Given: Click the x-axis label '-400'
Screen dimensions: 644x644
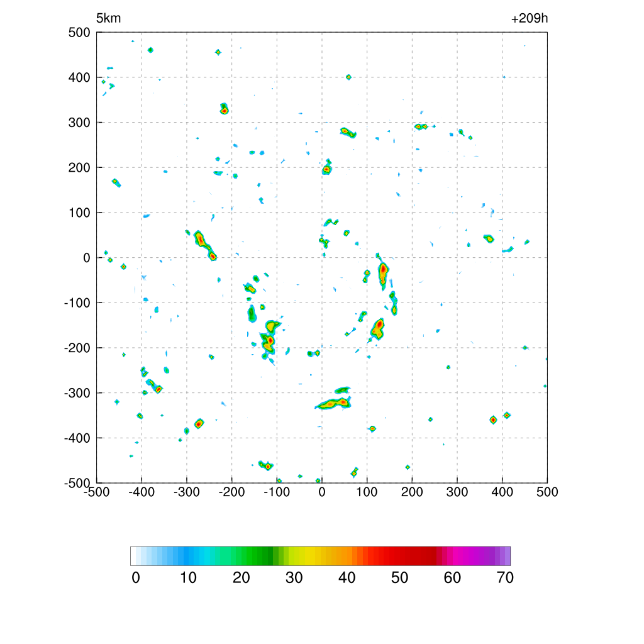Looking at the screenshot, I should click(x=142, y=492).
